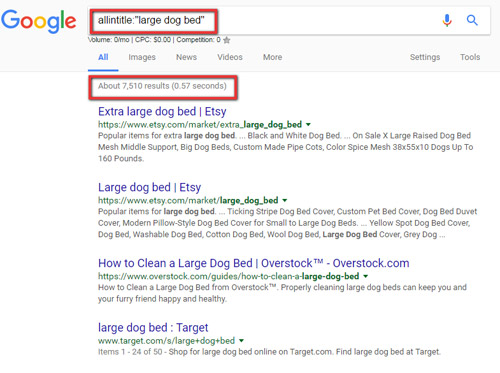Open search Tools options
This screenshot has height=373, width=500.
tap(470, 57)
